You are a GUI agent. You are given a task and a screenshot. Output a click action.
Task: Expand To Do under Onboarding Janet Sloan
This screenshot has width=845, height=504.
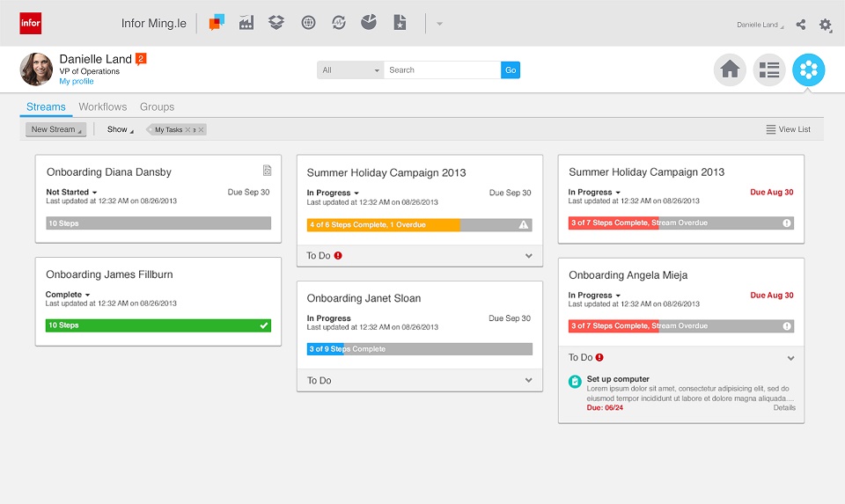(x=528, y=380)
